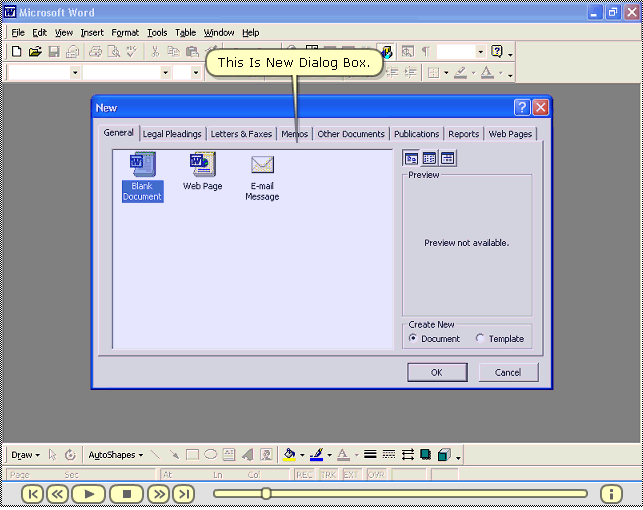Expand the Borders dropdown arrow in formatting toolbar
Screen dimensions: 643x510
point(446,73)
